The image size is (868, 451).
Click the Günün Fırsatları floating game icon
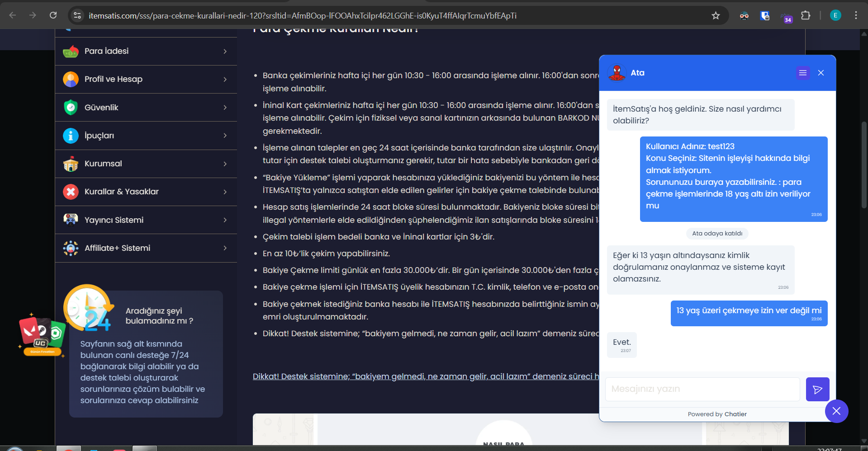[42, 335]
